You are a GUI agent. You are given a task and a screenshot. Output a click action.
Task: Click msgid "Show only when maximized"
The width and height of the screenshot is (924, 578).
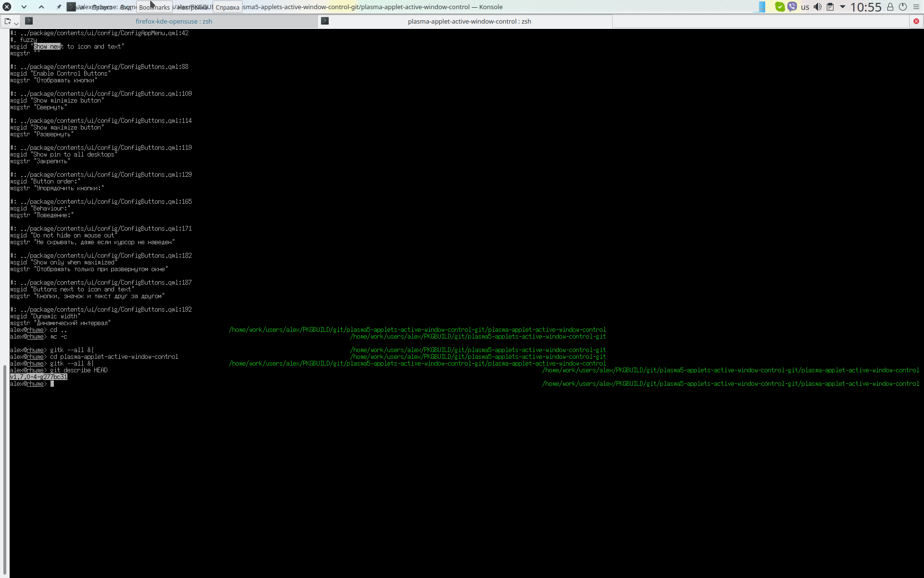(x=64, y=263)
